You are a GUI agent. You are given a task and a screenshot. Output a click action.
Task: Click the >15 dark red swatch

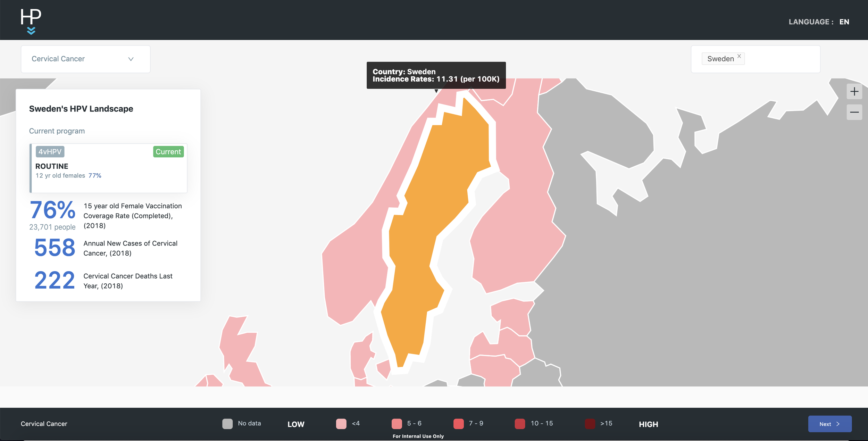(x=590, y=424)
